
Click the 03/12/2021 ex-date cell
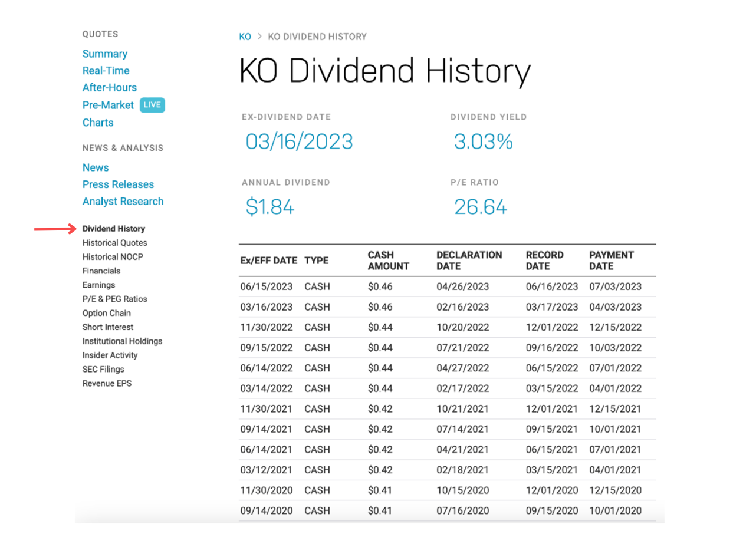pyautogui.click(x=267, y=470)
